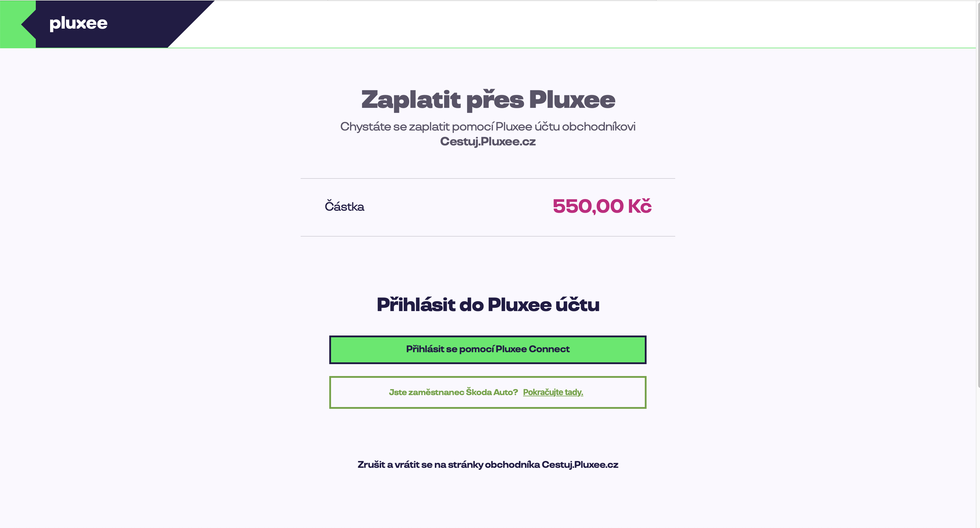Click the divider line above the Částka row

pos(488,178)
